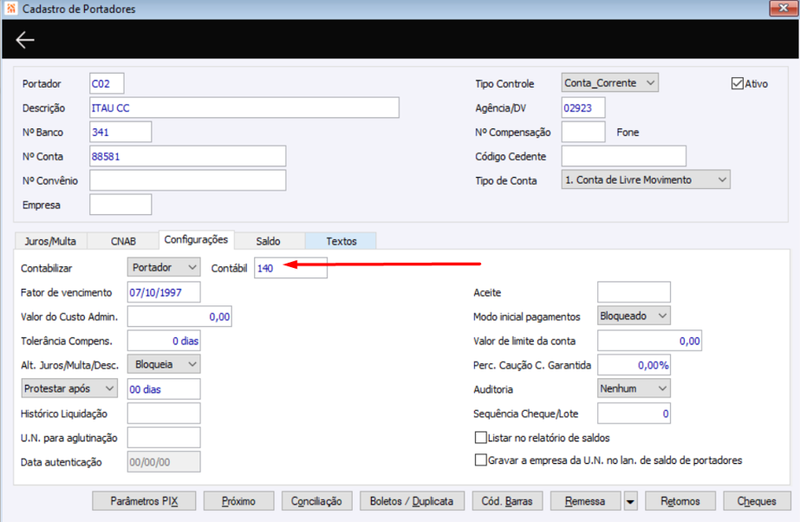Toggle the Ativo checkbox
This screenshot has height=522, width=800.
click(737, 83)
